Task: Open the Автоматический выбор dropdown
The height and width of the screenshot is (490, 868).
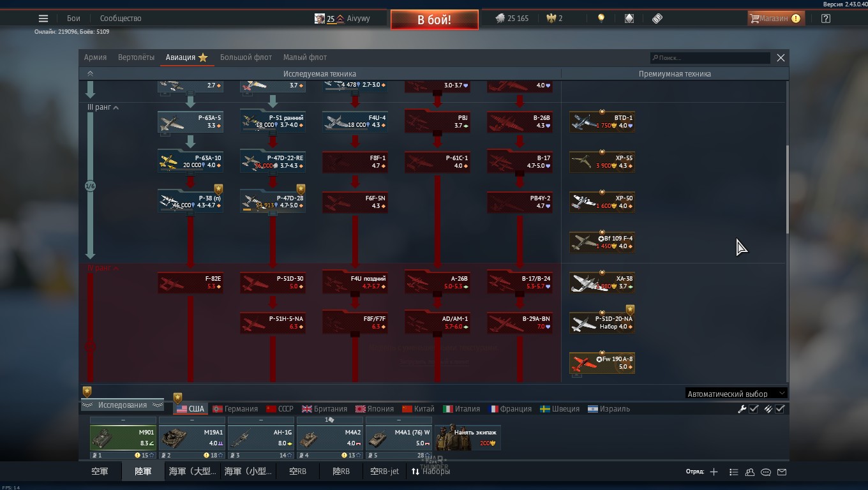Action: pyautogui.click(x=736, y=394)
